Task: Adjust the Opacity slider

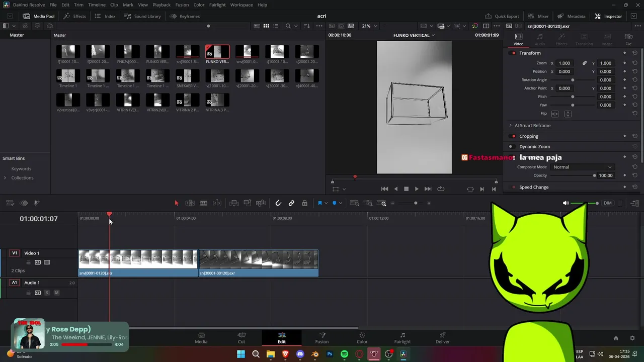Action: [x=572, y=175]
